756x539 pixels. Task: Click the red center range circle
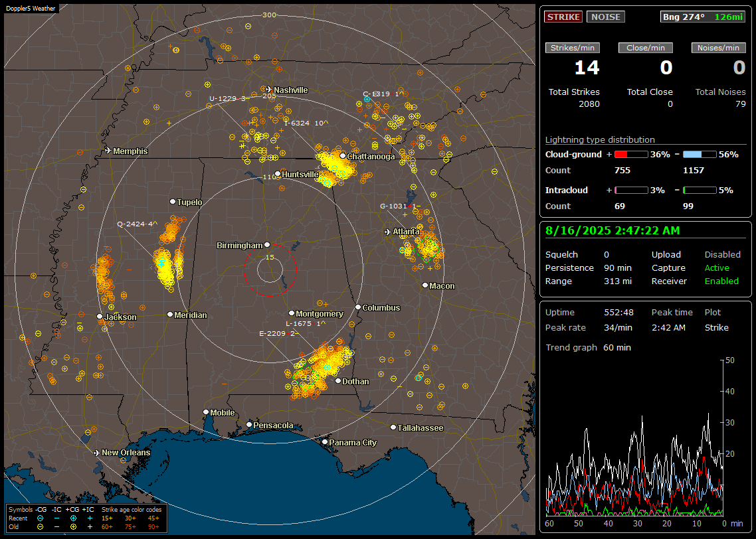click(270, 270)
